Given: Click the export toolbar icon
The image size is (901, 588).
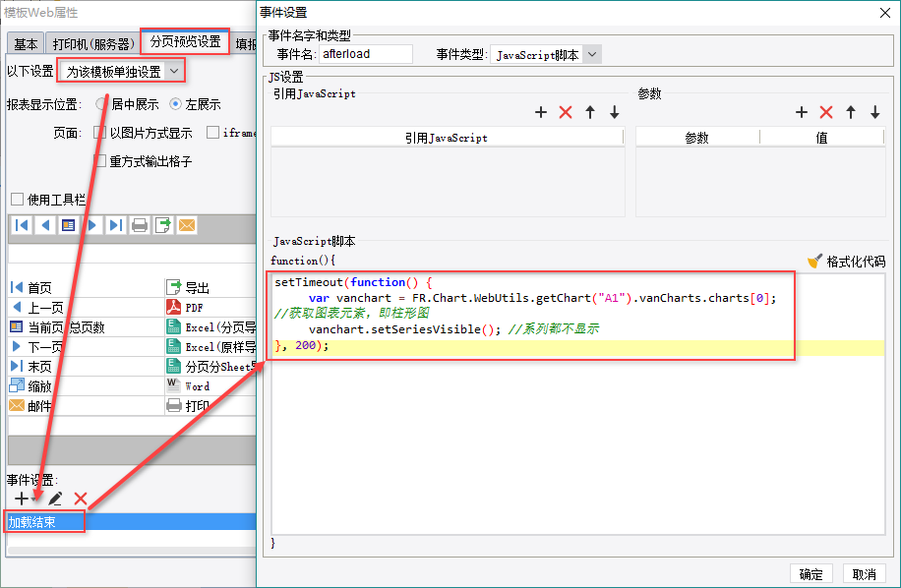Looking at the screenshot, I should tap(163, 225).
